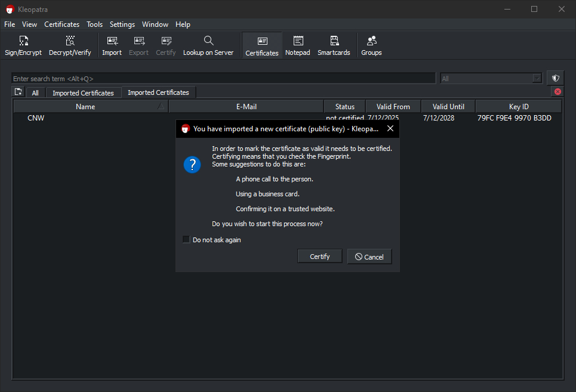The width and height of the screenshot is (576, 392).
Task: Open the Help menu
Action: (183, 24)
